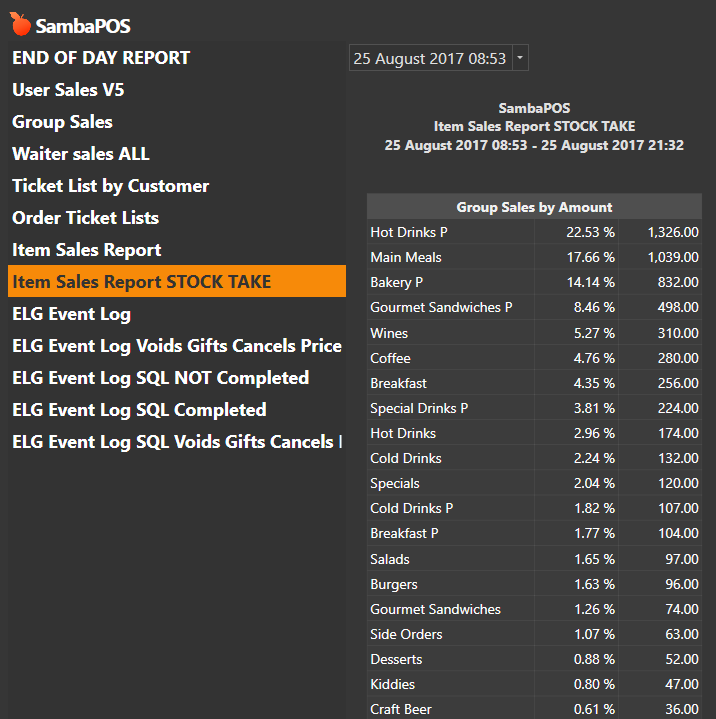The image size is (716, 719).
Task: Select the Side Orders row label
Action: click(x=406, y=635)
